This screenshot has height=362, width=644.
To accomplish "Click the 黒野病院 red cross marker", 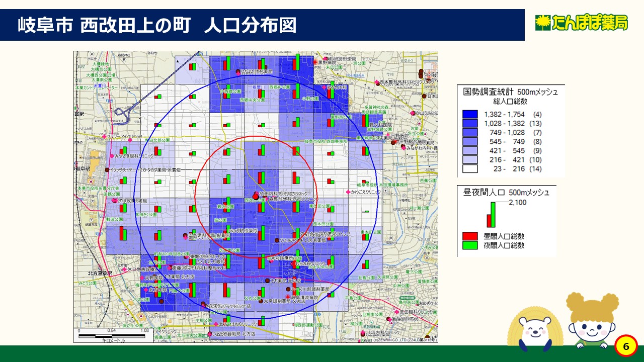I will point(315,62).
